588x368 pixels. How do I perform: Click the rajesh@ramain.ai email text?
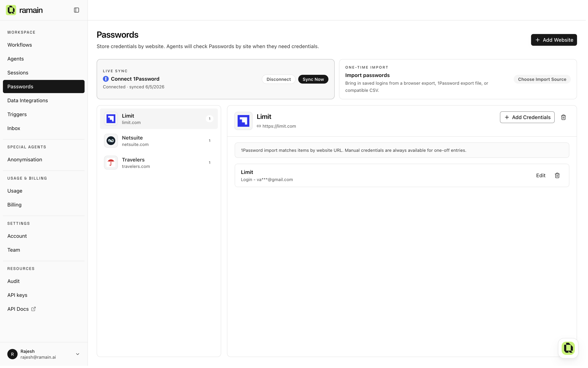coord(38,357)
